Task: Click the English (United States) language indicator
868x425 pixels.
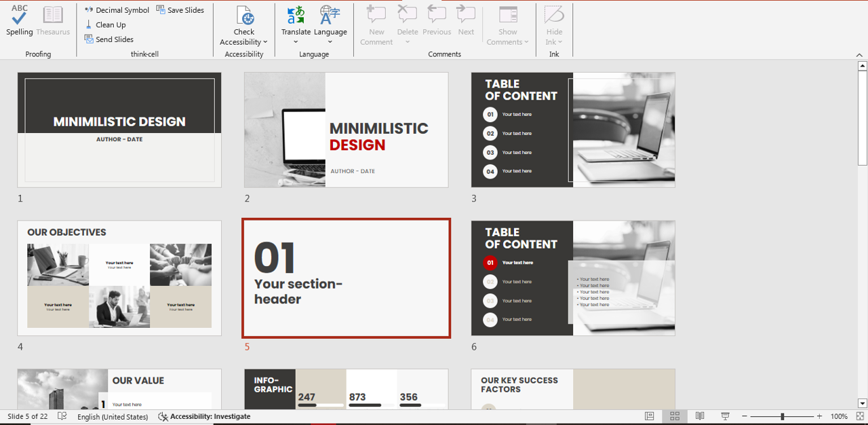Action: tap(113, 416)
